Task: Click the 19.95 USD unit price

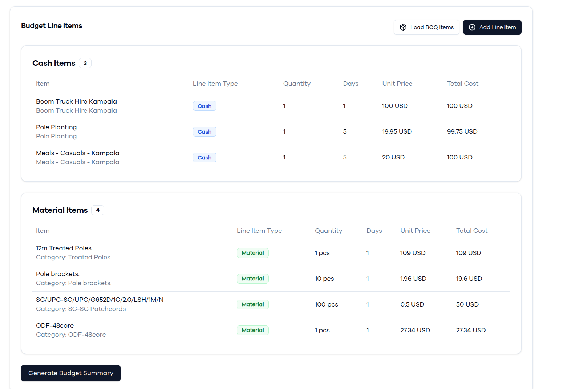Action: click(397, 131)
